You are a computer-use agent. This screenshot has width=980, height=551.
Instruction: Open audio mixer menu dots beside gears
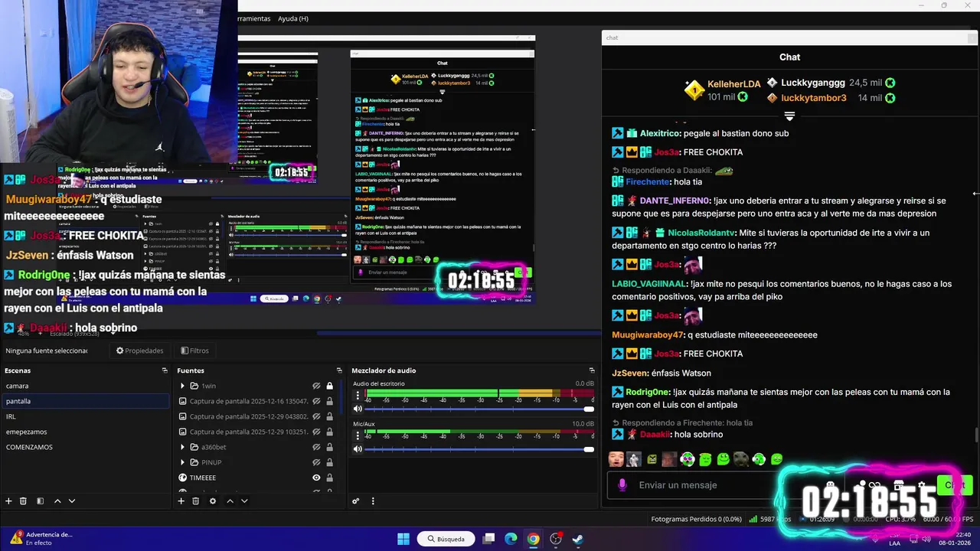coord(373,501)
